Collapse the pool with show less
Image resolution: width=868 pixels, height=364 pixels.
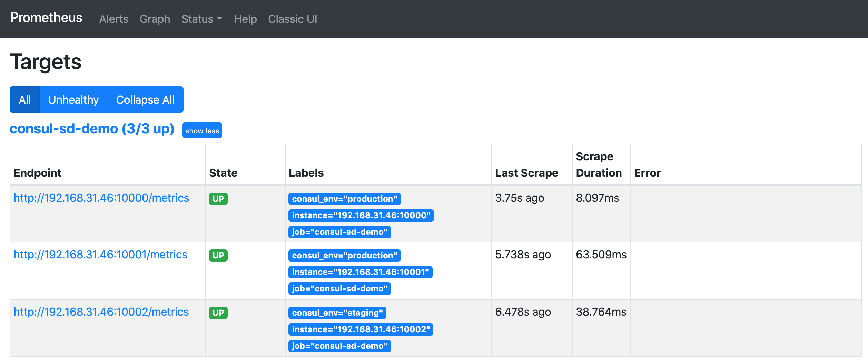tap(202, 130)
